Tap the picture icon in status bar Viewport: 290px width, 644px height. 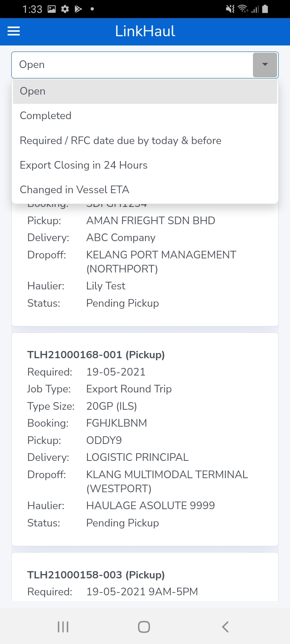point(52,9)
